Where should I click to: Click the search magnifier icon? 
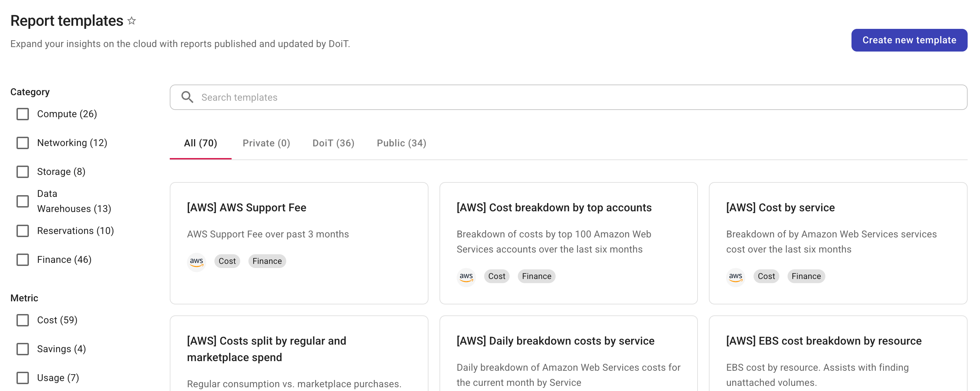coord(187,97)
